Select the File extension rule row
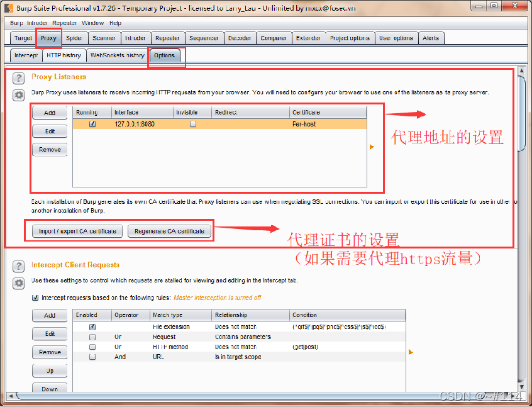The image size is (532, 407). tap(239, 327)
